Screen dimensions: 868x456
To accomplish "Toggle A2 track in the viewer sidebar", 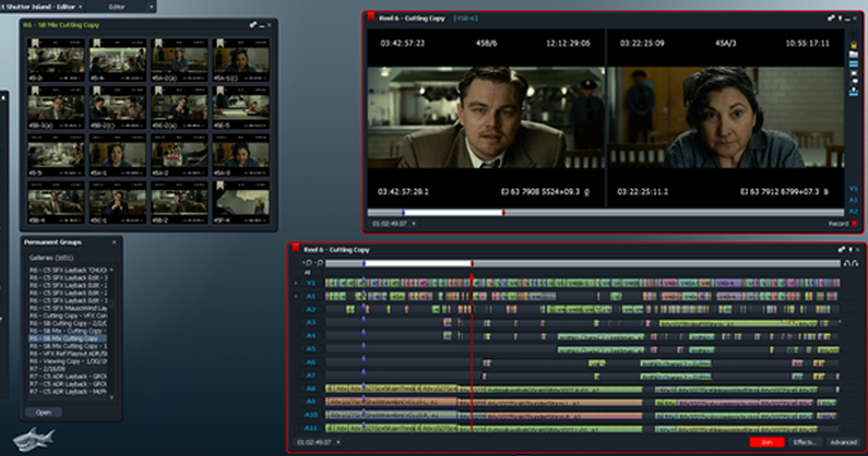I will click(x=853, y=211).
